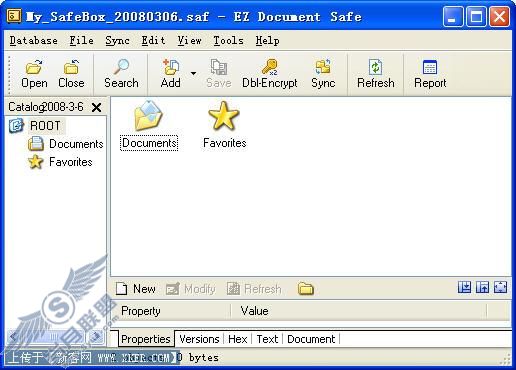Select Favorites in the catalog tree
Image resolution: width=516 pixels, height=370 pixels.
[x=71, y=162]
